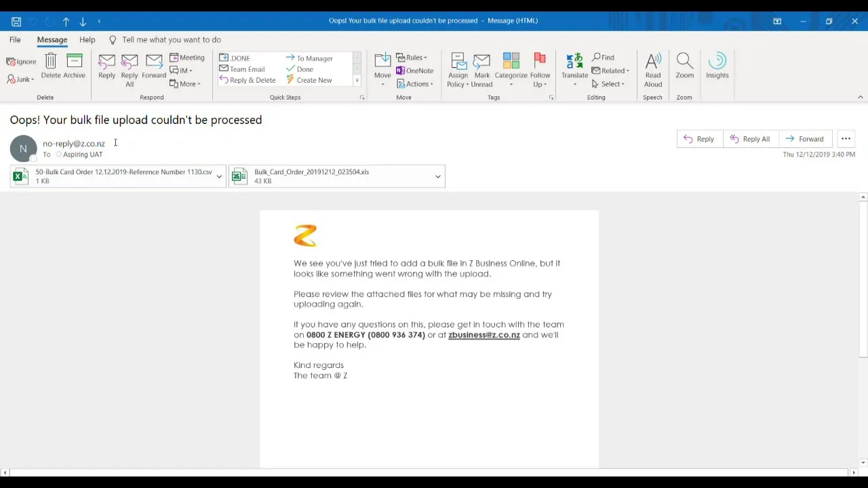
Task: Start Read Aloud
Action: (x=653, y=70)
